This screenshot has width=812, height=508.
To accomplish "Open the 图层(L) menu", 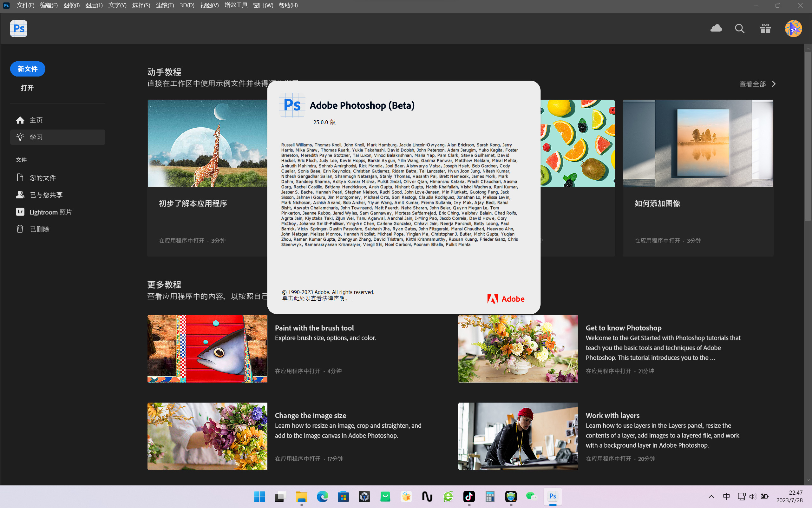I will [x=94, y=5].
